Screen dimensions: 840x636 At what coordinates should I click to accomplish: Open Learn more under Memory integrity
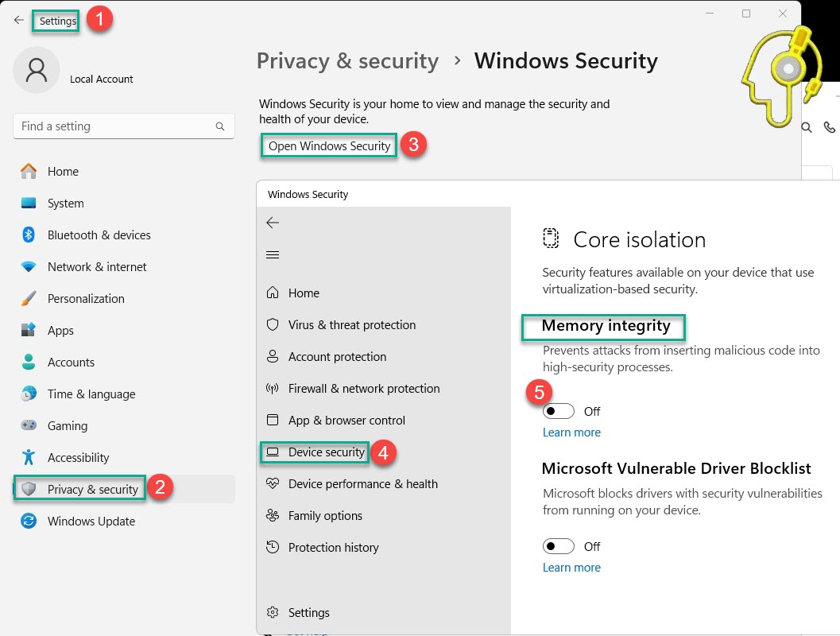point(571,432)
